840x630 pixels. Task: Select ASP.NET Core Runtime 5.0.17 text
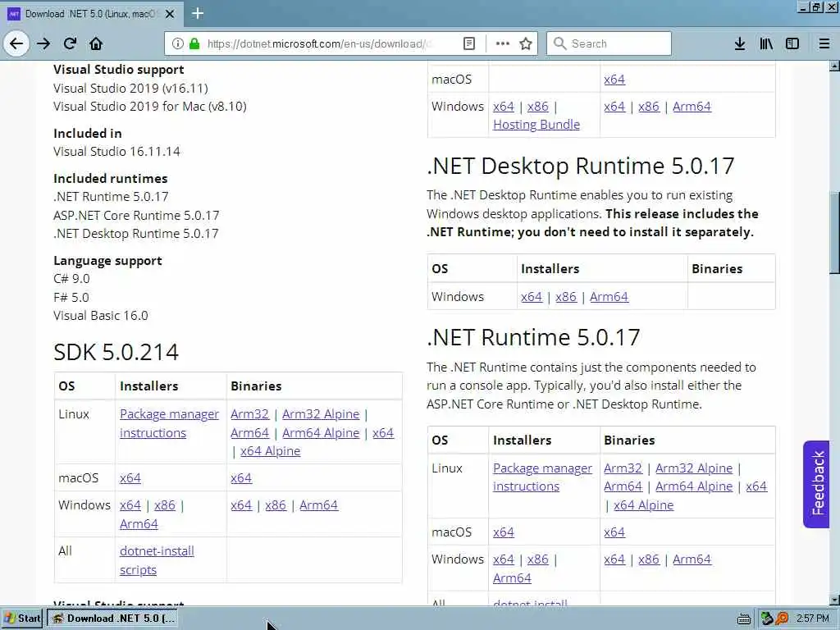136,216
